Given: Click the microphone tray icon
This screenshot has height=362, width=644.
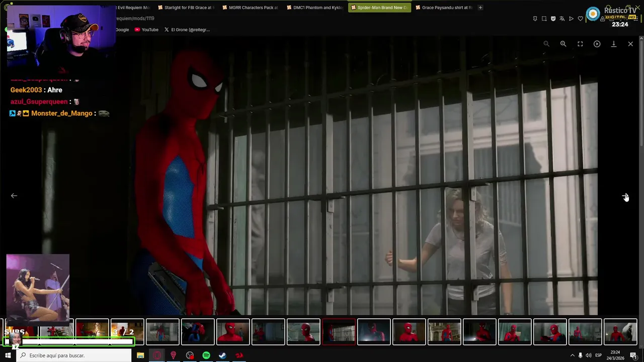Looking at the screenshot, I should click(580, 355).
